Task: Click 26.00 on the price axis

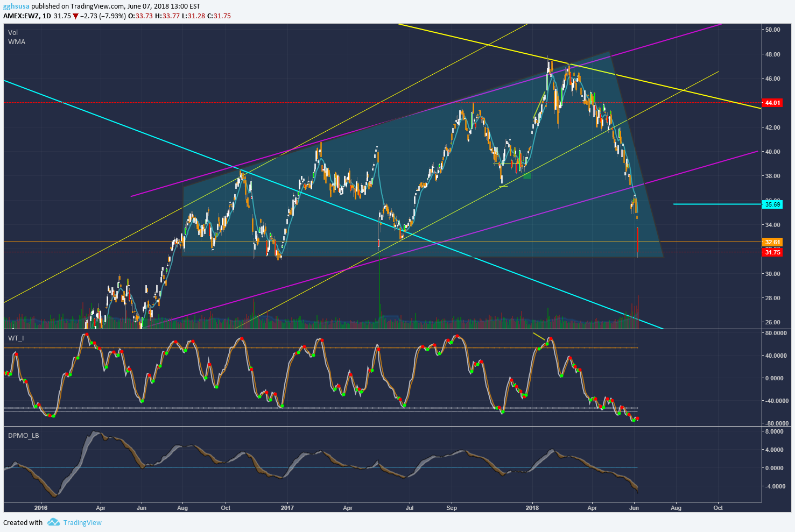Action: (x=772, y=322)
